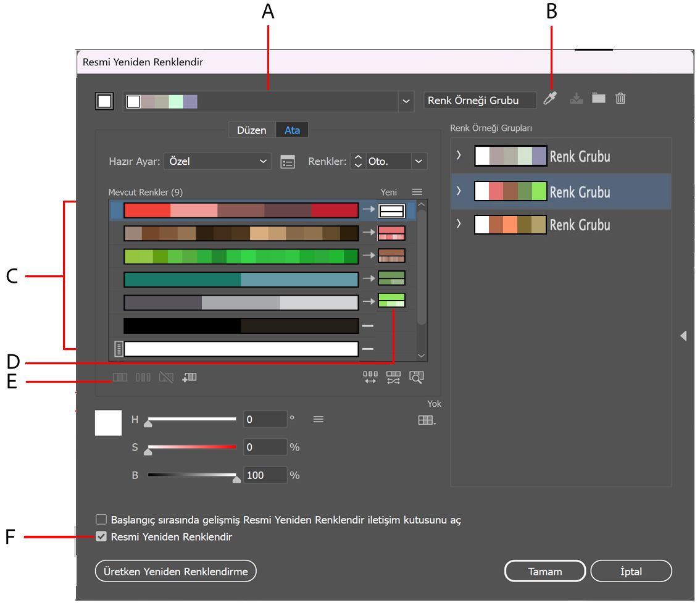
Task: Click the H value input field
Action: (265, 419)
